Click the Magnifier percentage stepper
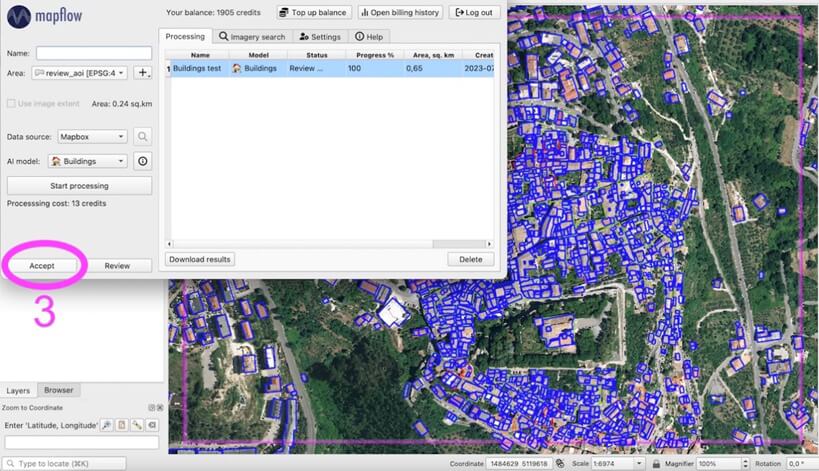 (x=744, y=464)
